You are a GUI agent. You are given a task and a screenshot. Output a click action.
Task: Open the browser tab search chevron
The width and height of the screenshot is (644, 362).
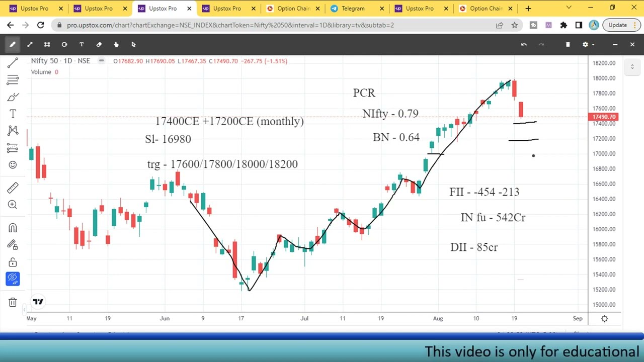coord(569,8)
